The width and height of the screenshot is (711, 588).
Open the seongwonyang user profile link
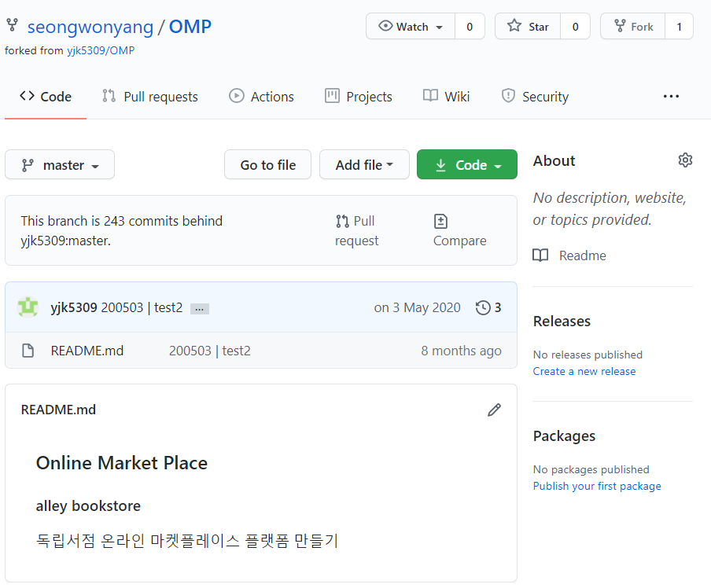(90, 27)
